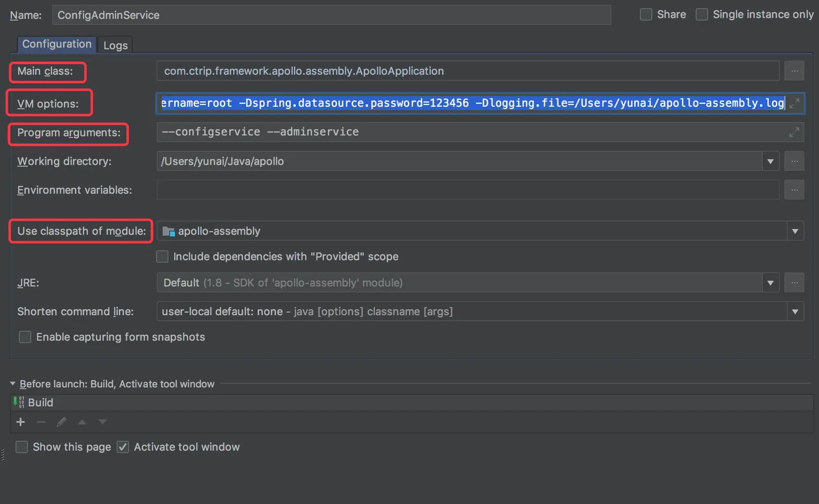Edit selected before-launch task with pencil
819x504 pixels.
[x=61, y=422]
